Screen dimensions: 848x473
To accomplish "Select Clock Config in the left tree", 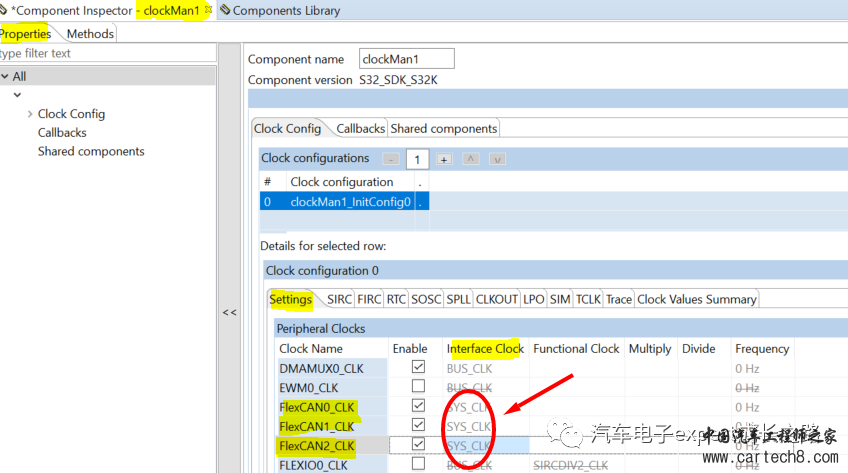I will [71, 114].
